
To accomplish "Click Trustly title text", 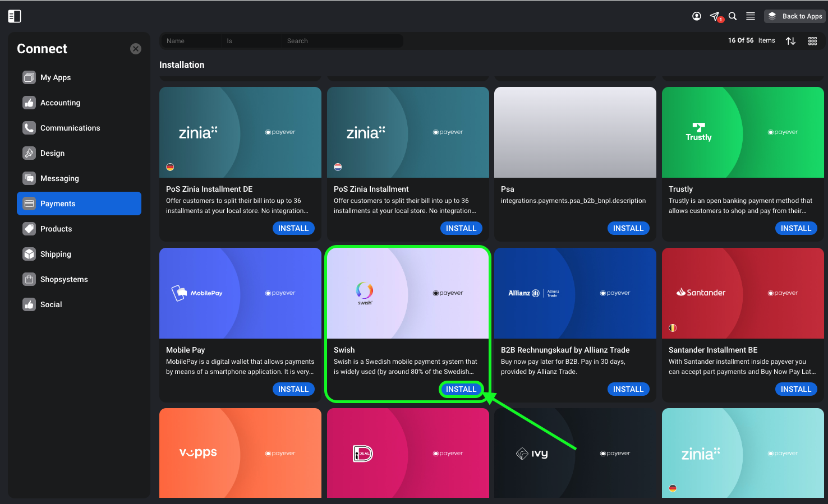I will coord(680,189).
